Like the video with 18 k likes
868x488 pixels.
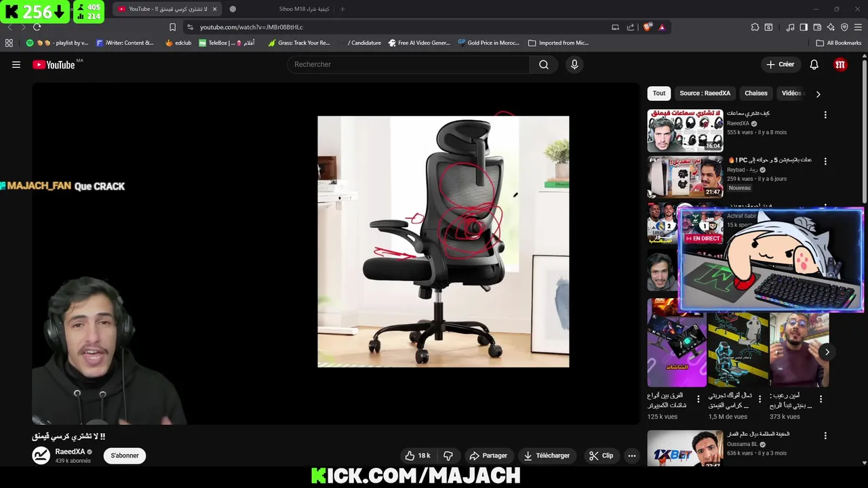(418, 455)
